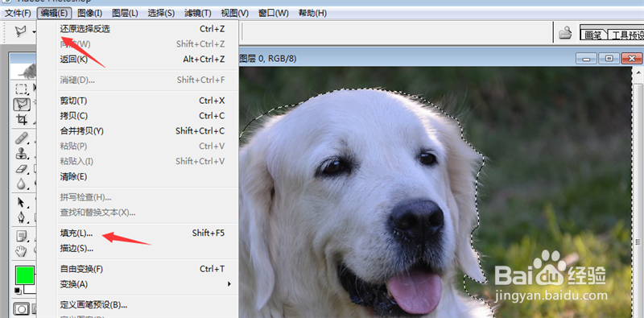Select the Eraser tool
The height and width of the screenshot is (318, 644).
point(22,168)
